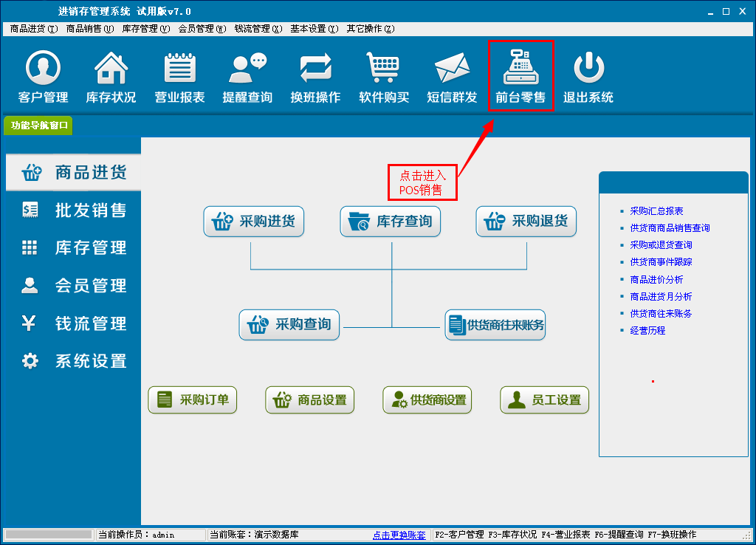This screenshot has width=756, height=545.
Task: Open the 员工设置 button
Action: click(544, 400)
